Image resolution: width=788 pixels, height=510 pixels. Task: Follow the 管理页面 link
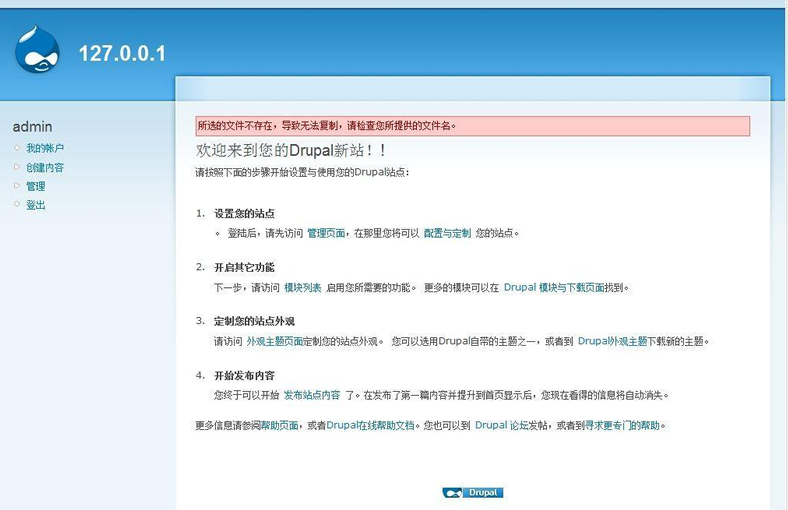coord(326,233)
